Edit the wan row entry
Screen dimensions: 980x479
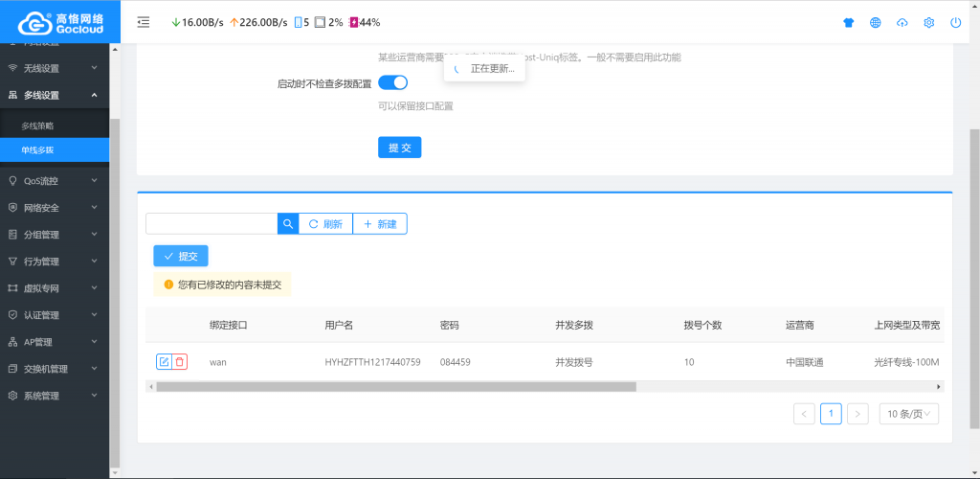coord(164,361)
